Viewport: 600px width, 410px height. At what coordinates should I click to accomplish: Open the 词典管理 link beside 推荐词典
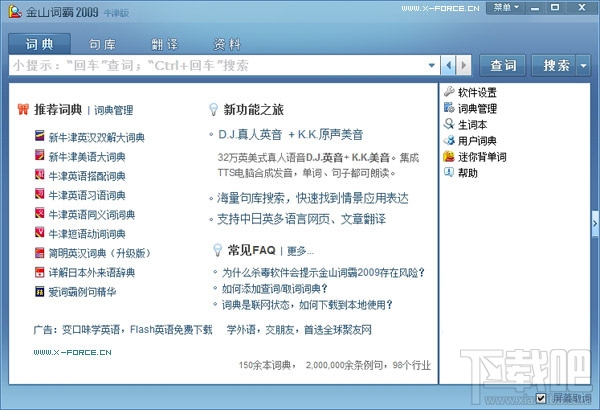(114, 110)
